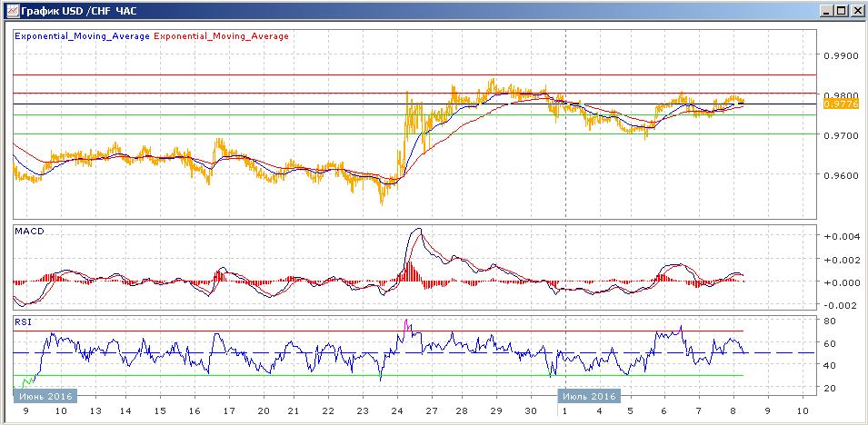The image size is (868, 425).
Task: Click the +0.002 MACD axis value
Action: pos(842,260)
